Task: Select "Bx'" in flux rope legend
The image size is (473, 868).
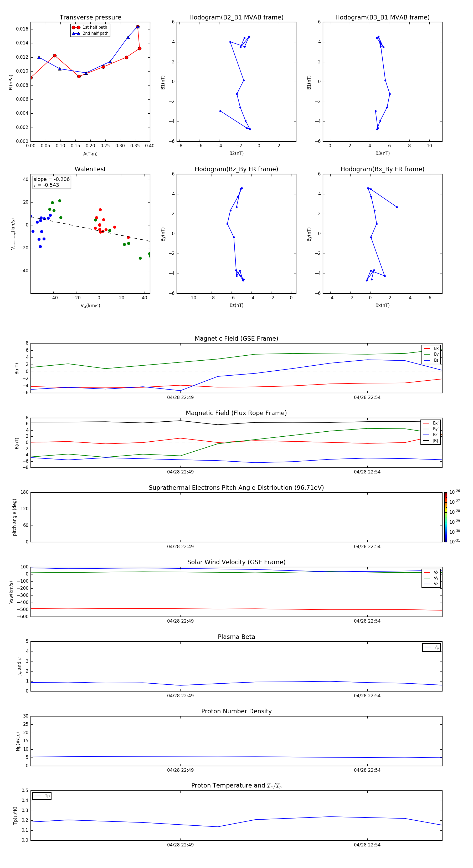Action: coord(431,423)
